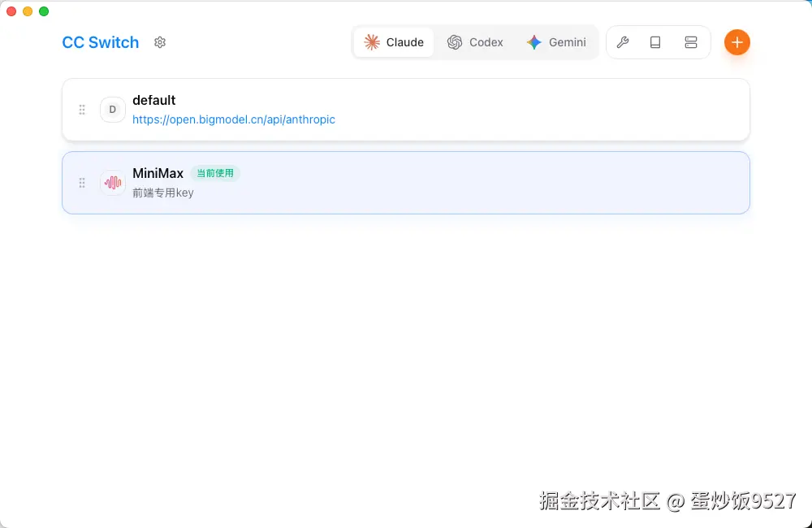
Task: Close the window with red button
Action: click(x=11, y=11)
